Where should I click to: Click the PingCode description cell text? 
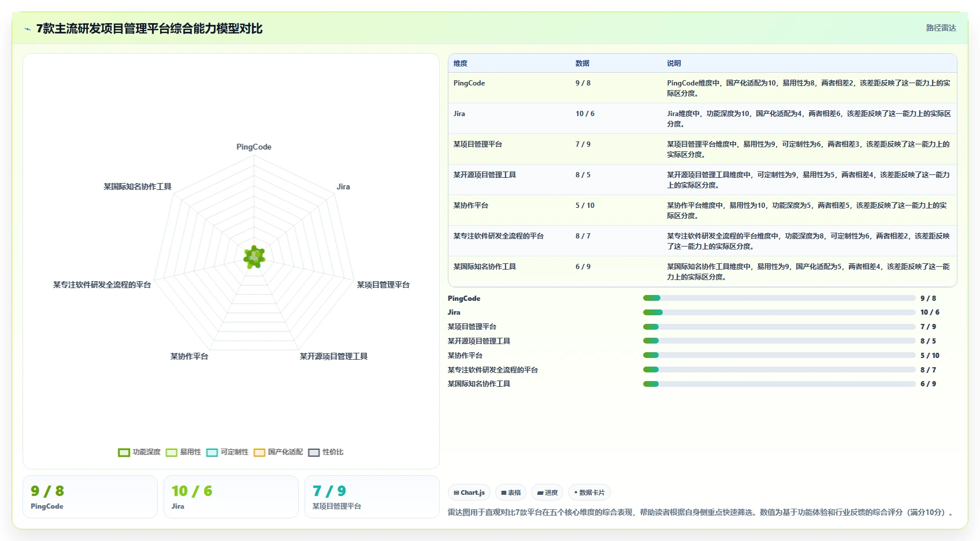pos(809,88)
